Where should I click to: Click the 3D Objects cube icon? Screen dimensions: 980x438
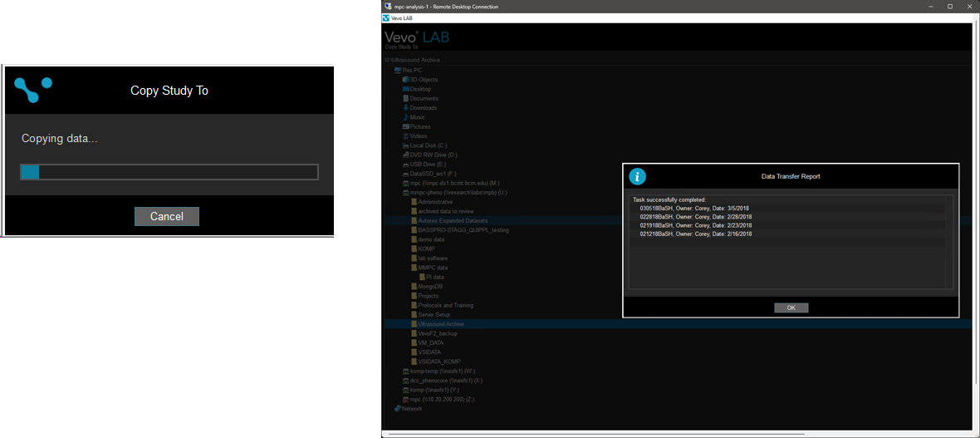[405, 80]
